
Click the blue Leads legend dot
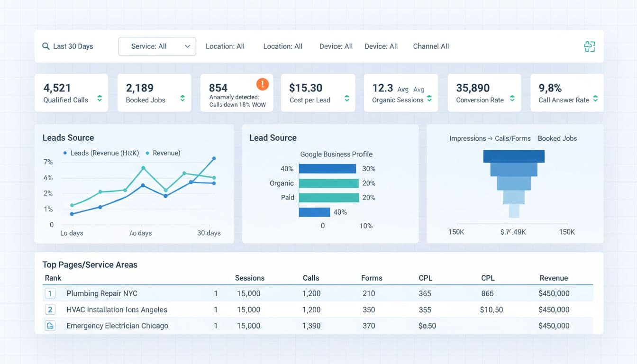pos(65,153)
